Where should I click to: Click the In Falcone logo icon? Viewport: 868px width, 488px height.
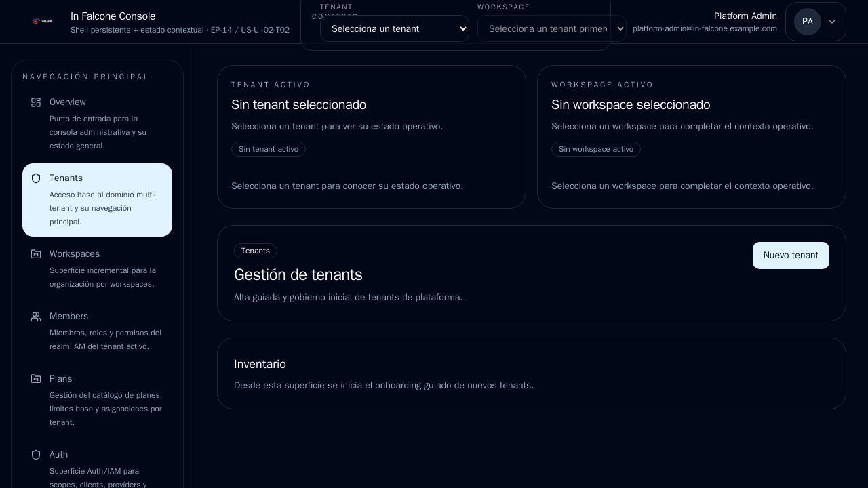[x=43, y=22]
